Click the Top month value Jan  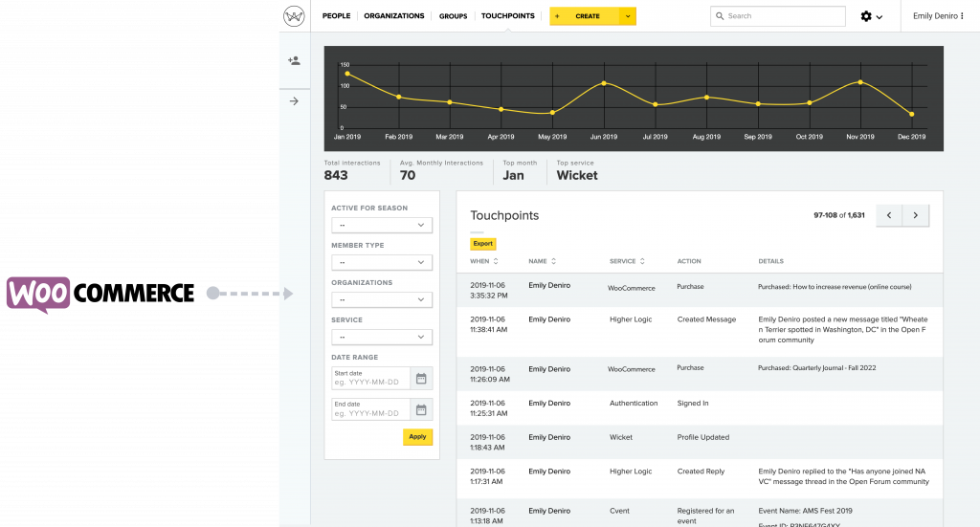coord(513,175)
